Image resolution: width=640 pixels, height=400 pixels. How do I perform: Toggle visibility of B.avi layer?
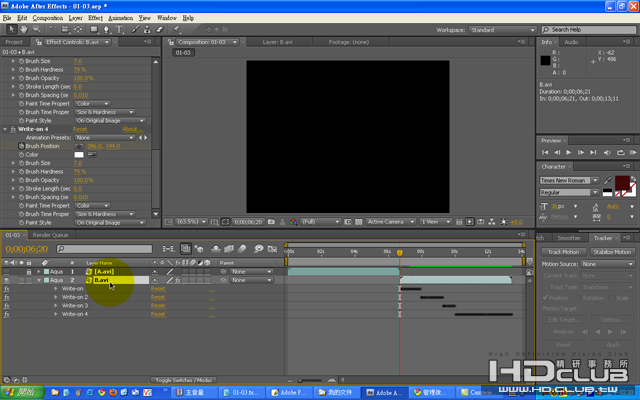7,280
